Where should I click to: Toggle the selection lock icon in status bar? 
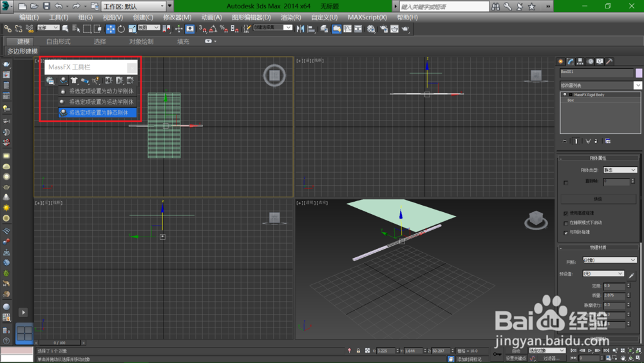358,351
